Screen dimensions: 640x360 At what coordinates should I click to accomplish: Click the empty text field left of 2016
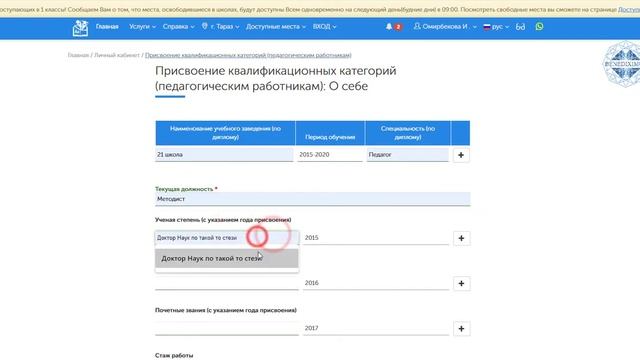(x=227, y=283)
